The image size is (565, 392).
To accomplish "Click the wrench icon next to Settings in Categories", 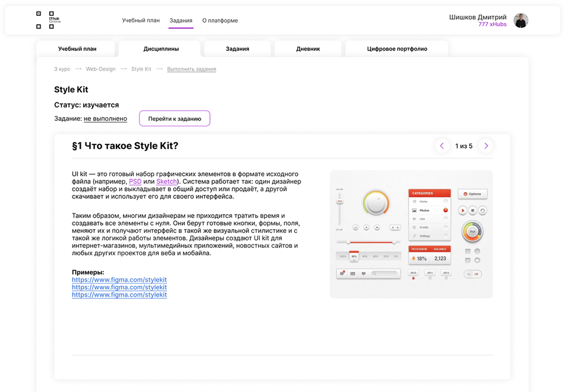I will click(415, 236).
